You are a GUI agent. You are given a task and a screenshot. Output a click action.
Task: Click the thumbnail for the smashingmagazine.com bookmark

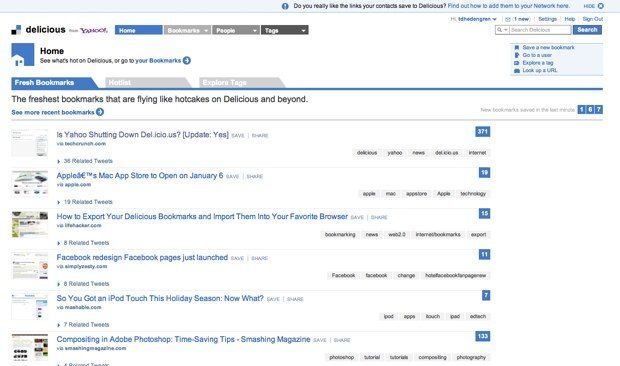(30, 347)
